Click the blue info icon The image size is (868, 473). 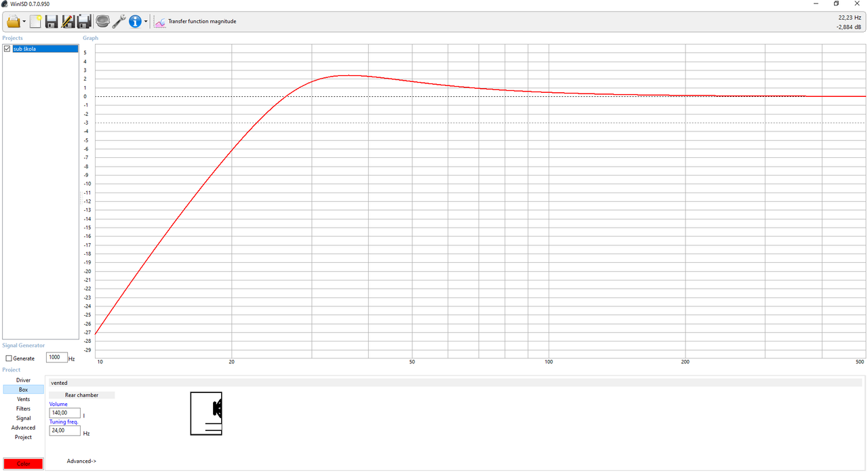click(x=135, y=22)
